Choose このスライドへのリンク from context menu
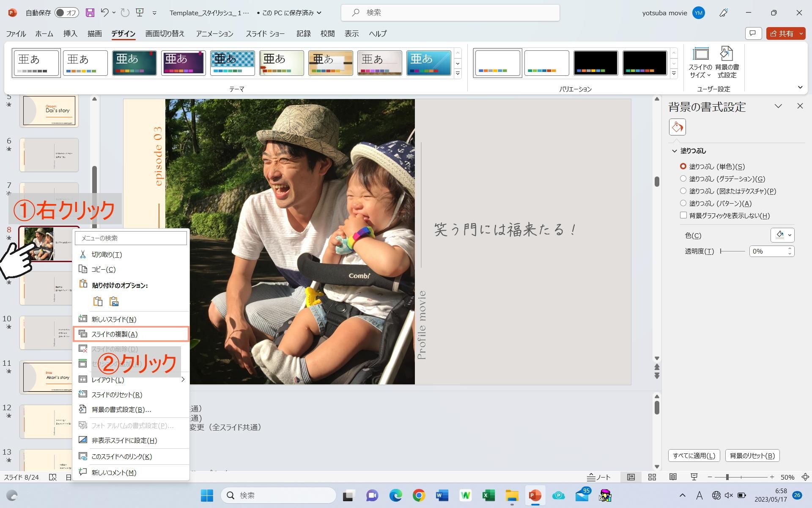Image resolution: width=812 pixels, height=508 pixels. tap(131, 456)
